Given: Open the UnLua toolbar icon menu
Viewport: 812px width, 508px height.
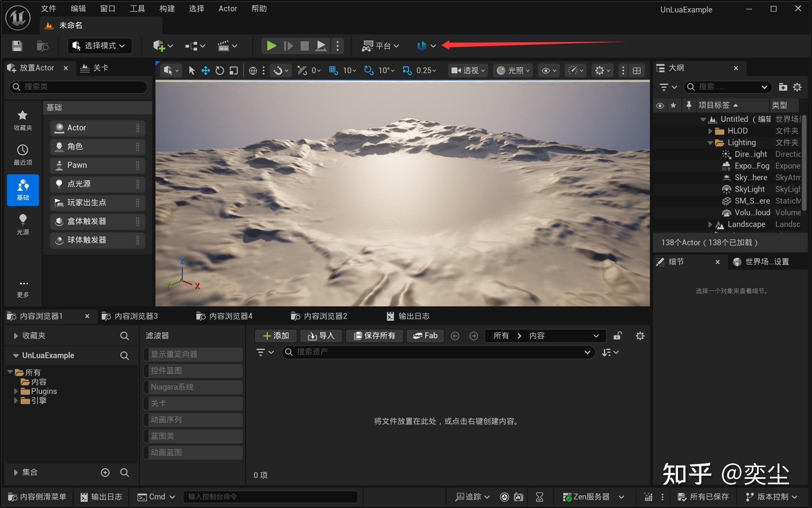Looking at the screenshot, I should click(426, 46).
